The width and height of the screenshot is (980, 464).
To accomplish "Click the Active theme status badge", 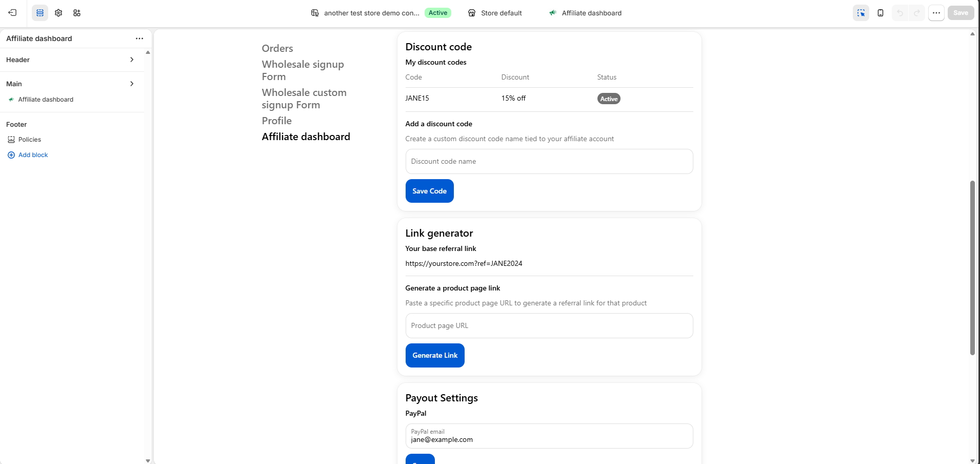I will [438, 13].
